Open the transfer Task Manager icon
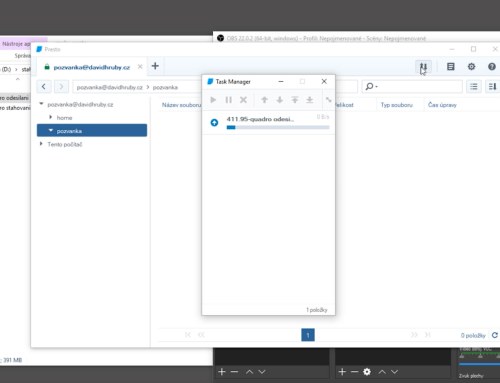This screenshot has height=383, width=500. click(423, 67)
